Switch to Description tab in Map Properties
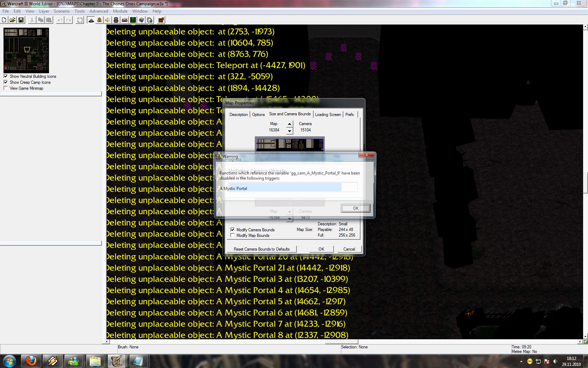Image resolution: width=588 pixels, height=368 pixels. (239, 115)
